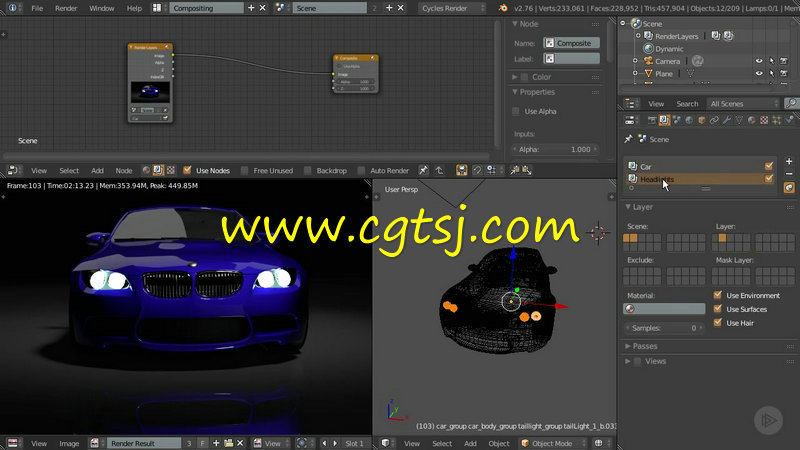
Task: Open the render properties tab camera icon
Action: [x=652, y=120]
